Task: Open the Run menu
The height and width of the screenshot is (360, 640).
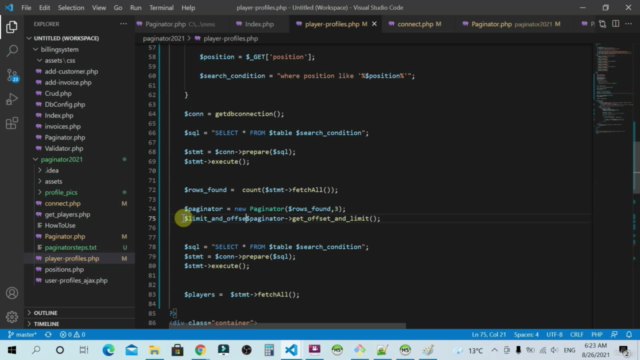Action: 136,8
